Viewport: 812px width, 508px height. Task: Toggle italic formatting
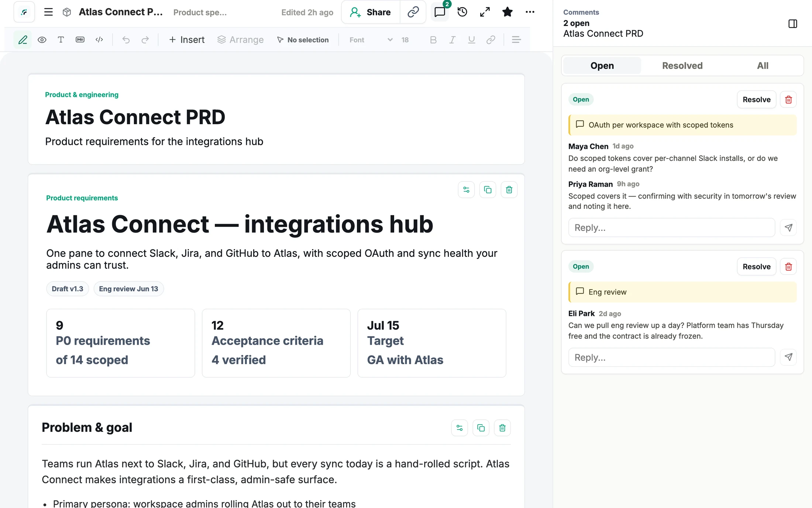pyautogui.click(x=452, y=40)
